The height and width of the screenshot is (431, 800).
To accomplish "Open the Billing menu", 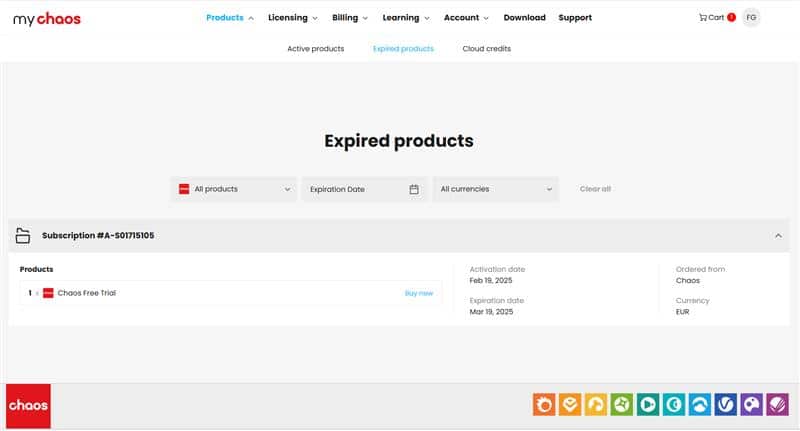I will pyautogui.click(x=350, y=17).
